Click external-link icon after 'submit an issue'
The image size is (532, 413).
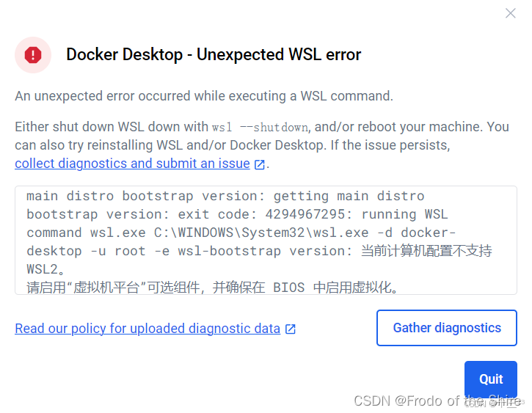(x=259, y=164)
